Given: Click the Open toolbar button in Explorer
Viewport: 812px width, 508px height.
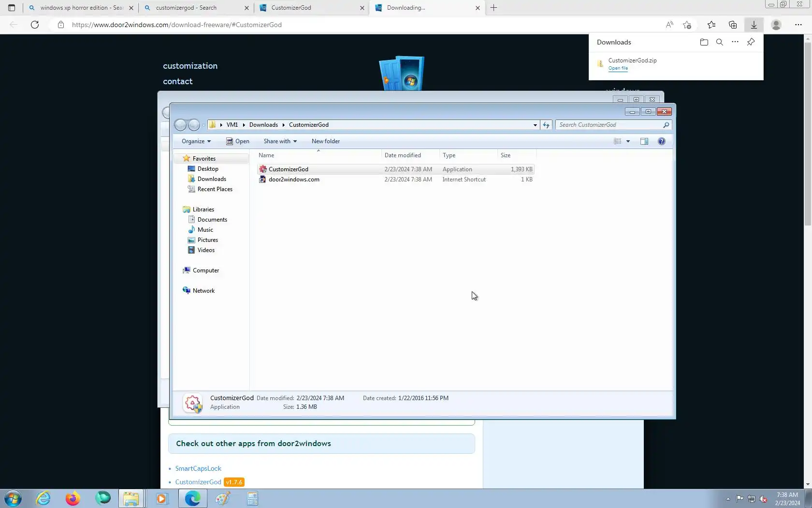Looking at the screenshot, I should click(x=238, y=141).
